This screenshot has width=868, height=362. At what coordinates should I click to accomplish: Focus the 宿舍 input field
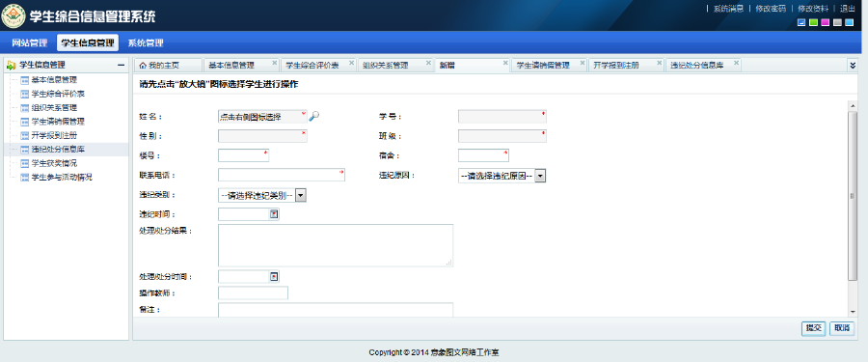point(483,155)
